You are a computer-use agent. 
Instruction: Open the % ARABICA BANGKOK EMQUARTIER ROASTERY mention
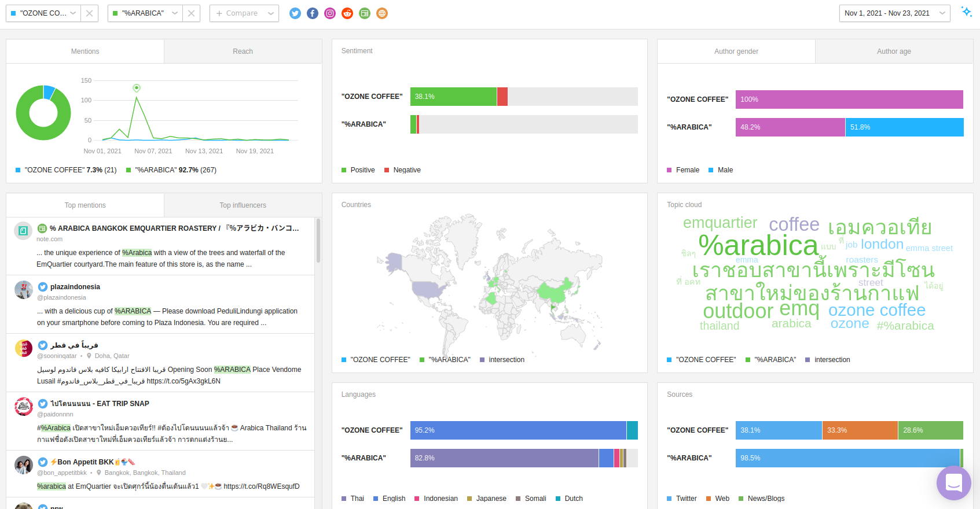click(x=174, y=228)
